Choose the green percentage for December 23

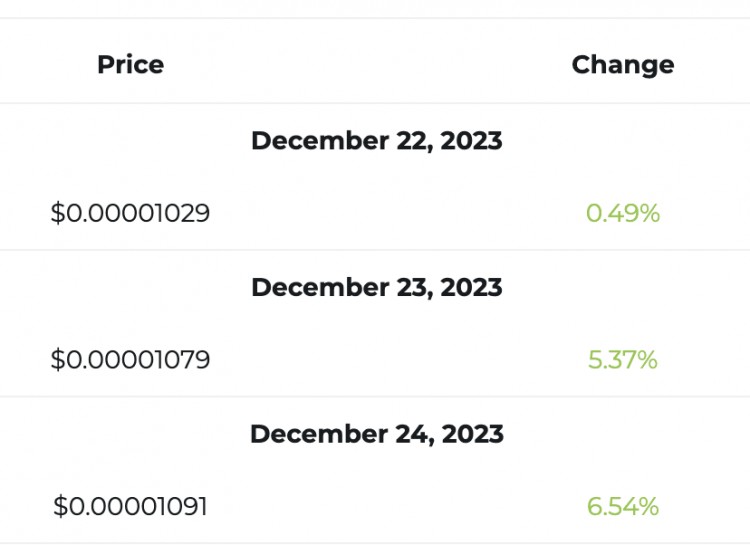[x=622, y=360]
